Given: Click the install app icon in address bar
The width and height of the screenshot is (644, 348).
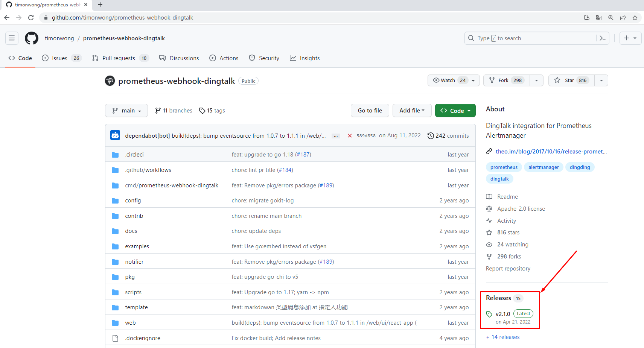Looking at the screenshot, I should point(587,18).
